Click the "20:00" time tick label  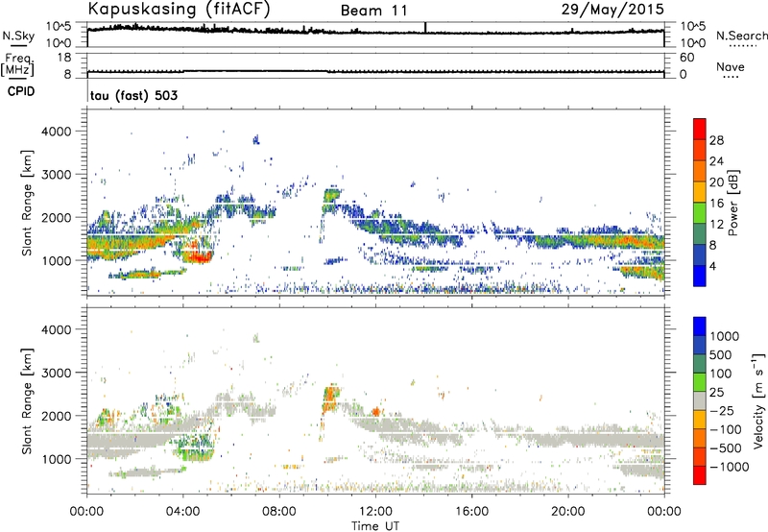(x=568, y=512)
